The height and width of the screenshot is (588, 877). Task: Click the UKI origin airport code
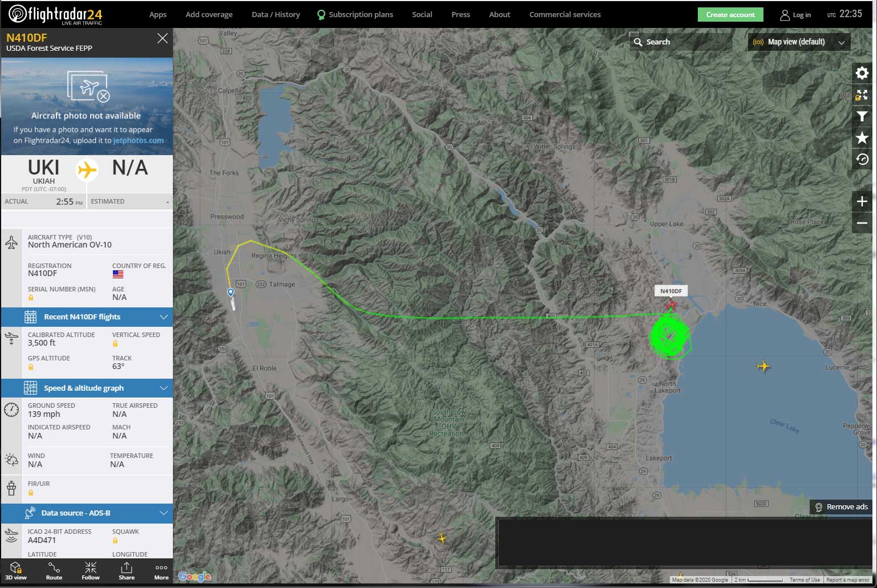[44, 168]
